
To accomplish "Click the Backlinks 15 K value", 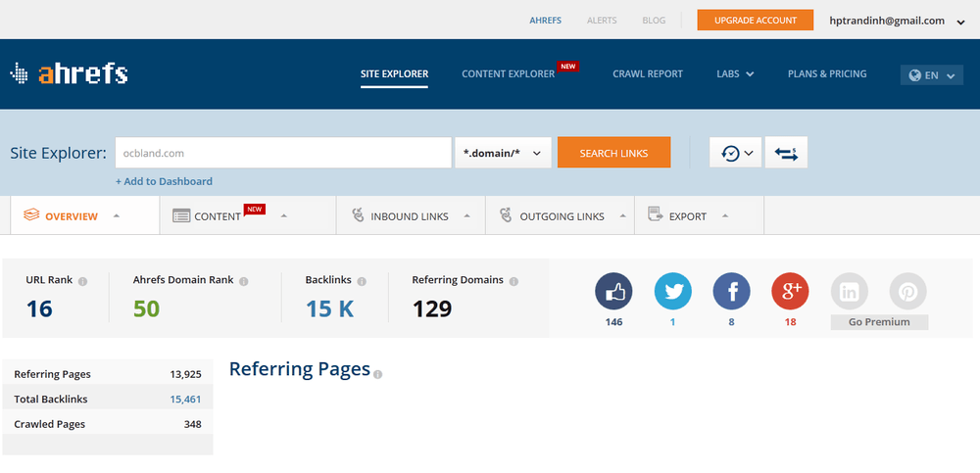I will click(x=329, y=308).
